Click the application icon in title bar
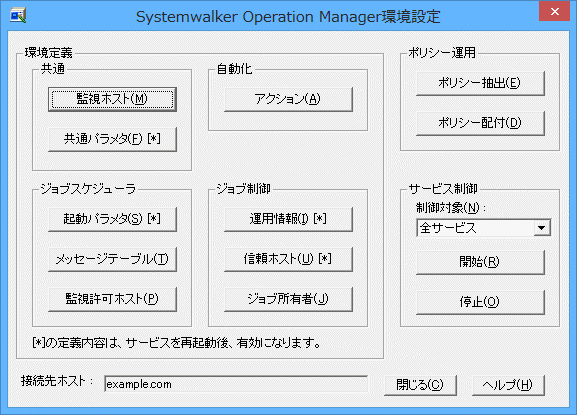Screen dimensions: 577x415 pos(18,15)
